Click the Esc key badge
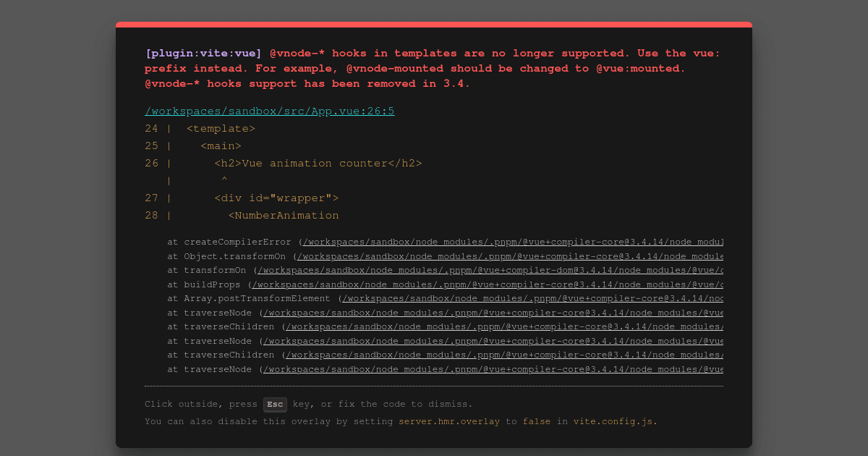 point(275,405)
